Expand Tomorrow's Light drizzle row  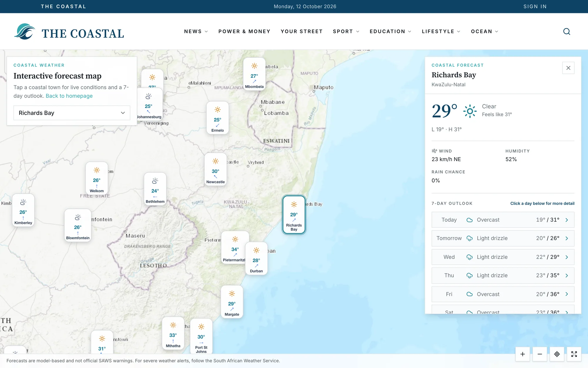pos(503,238)
